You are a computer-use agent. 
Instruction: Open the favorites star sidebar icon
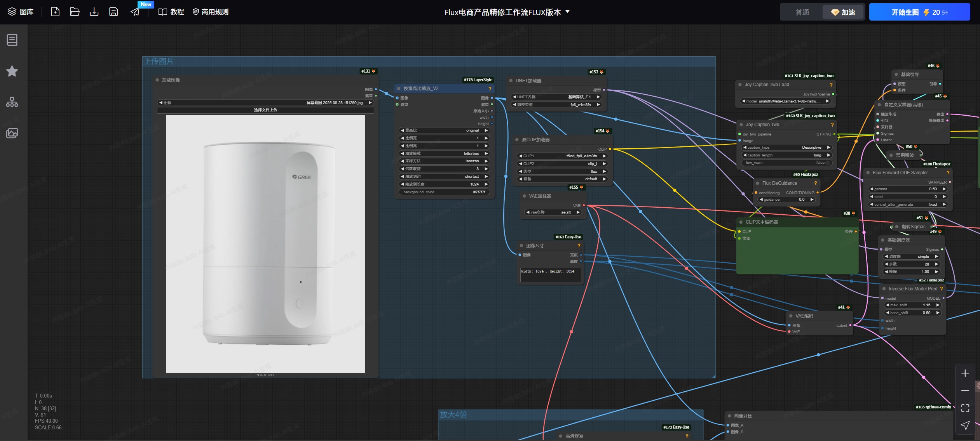[x=12, y=71]
